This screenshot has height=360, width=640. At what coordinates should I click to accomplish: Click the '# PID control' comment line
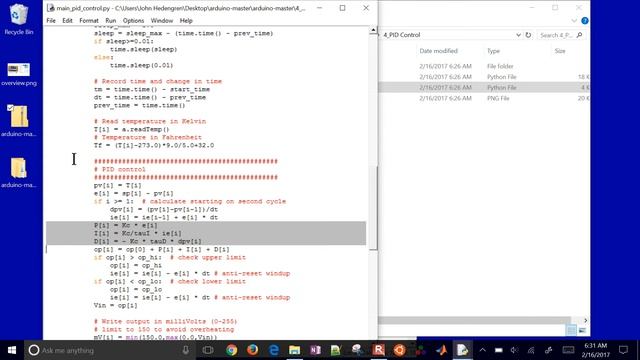120,169
